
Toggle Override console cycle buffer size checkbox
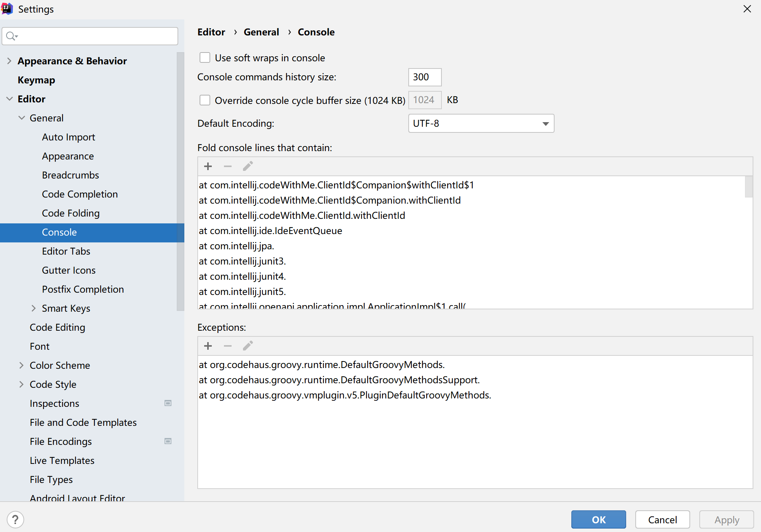[205, 100]
